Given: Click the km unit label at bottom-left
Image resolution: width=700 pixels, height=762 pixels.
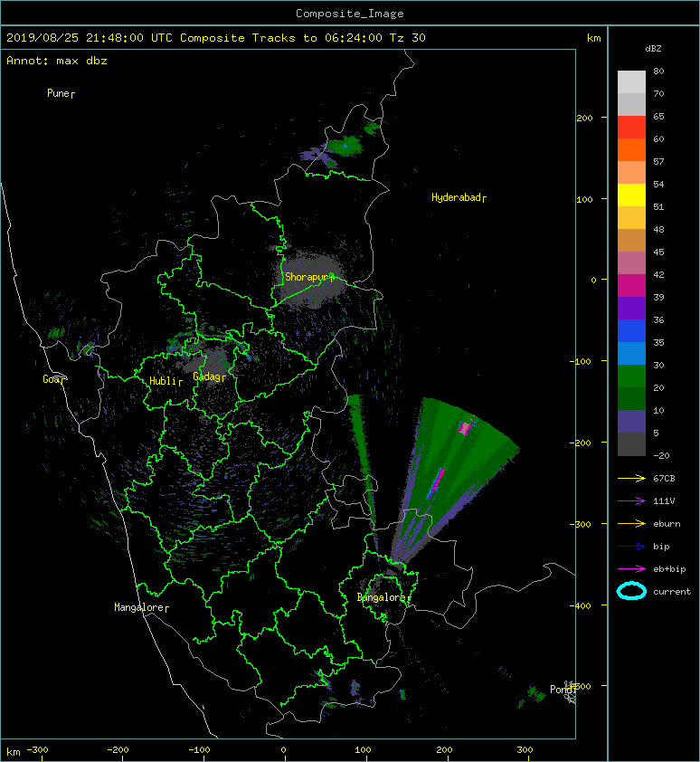Looking at the screenshot, I should pos(14,752).
